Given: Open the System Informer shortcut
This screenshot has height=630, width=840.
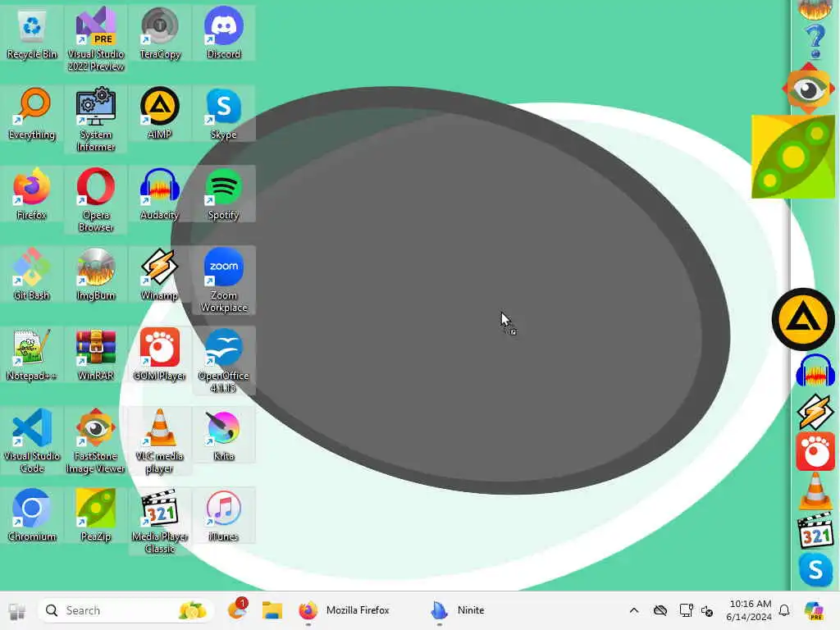Looking at the screenshot, I should point(96,120).
